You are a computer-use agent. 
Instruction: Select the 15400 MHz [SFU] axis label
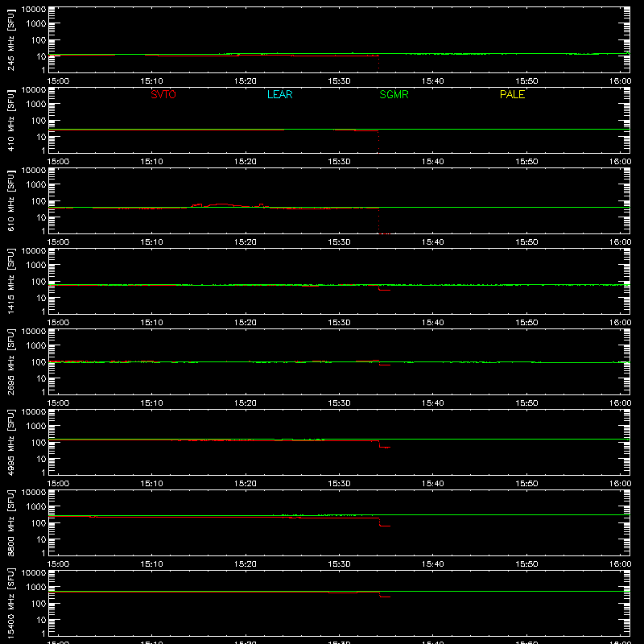tap(10, 603)
